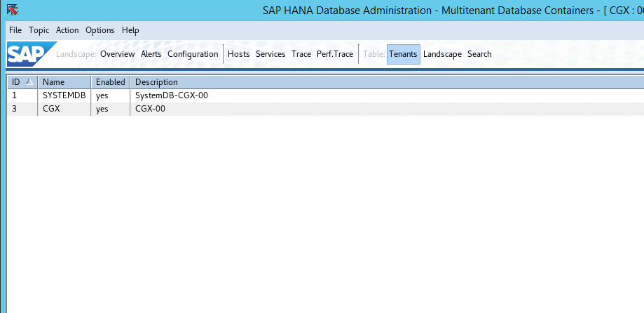Viewport: 644px width, 313px height.
Task: Click the 'yes' cell in SYSTEMDB row
Action: tap(111, 95)
